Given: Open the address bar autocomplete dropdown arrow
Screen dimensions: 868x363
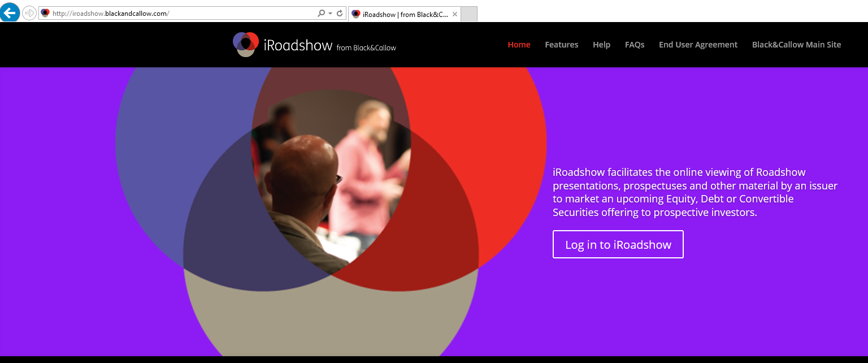Looking at the screenshot, I should coord(330,14).
